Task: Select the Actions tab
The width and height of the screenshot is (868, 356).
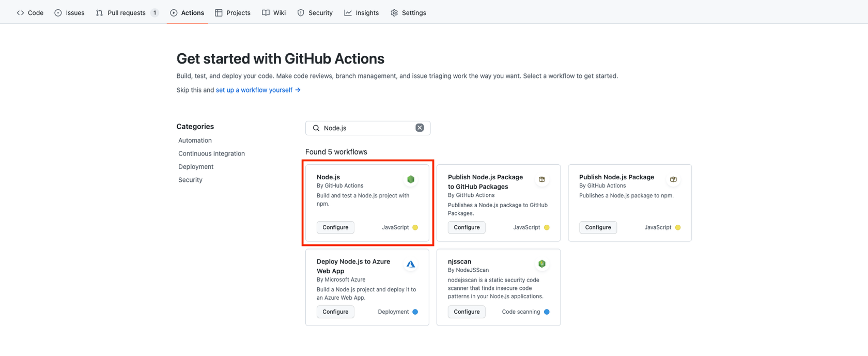Action: tap(187, 13)
